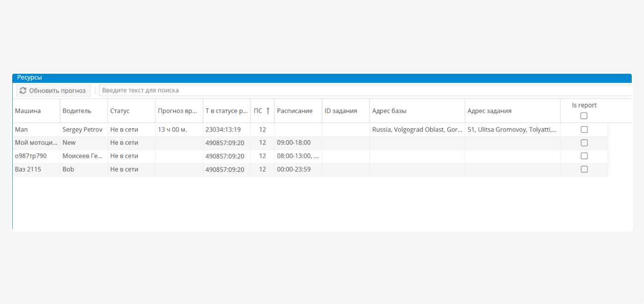
Task: Click the Статус column header
Action: pos(120,111)
